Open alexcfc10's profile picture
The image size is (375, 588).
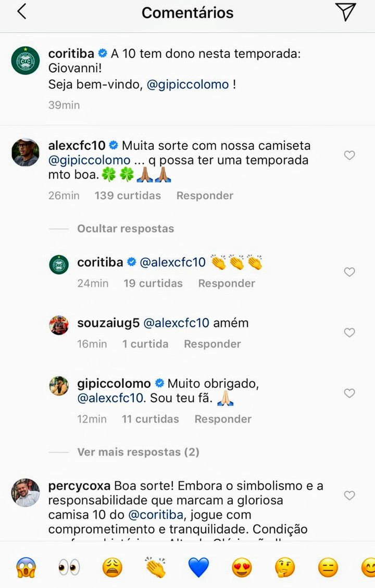[x=26, y=152]
